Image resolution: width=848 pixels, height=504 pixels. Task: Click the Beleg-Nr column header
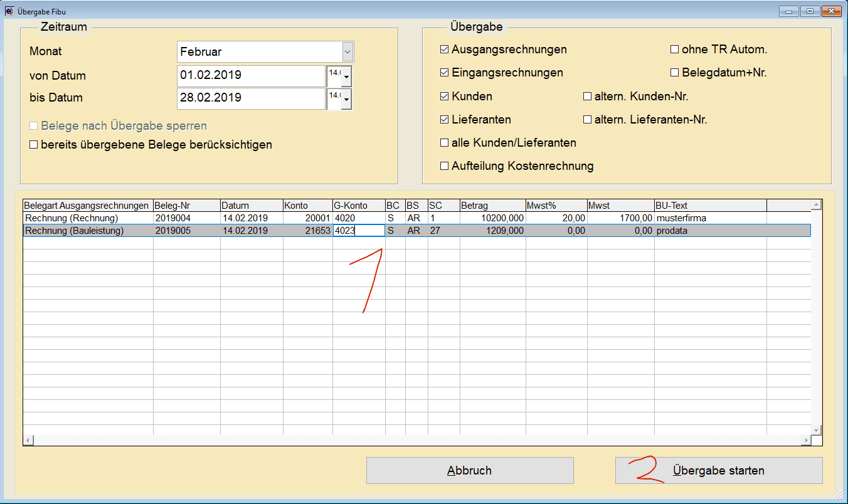(x=186, y=206)
